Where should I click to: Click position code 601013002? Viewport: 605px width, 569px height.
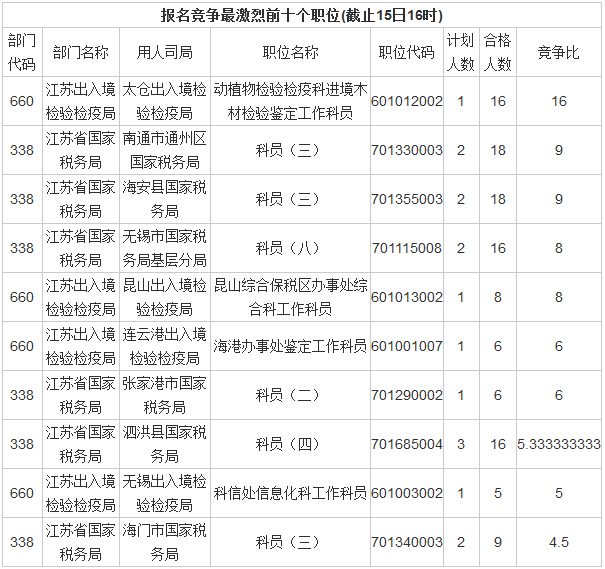point(407,297)
